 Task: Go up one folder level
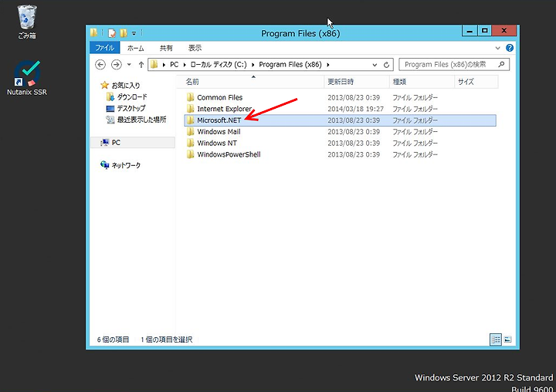[x=141, y=65]
